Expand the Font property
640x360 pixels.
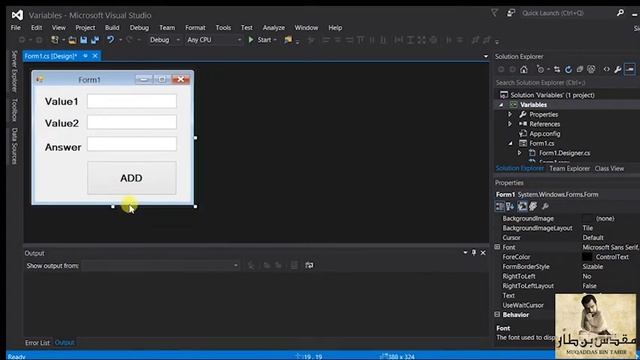pos(497,247)
